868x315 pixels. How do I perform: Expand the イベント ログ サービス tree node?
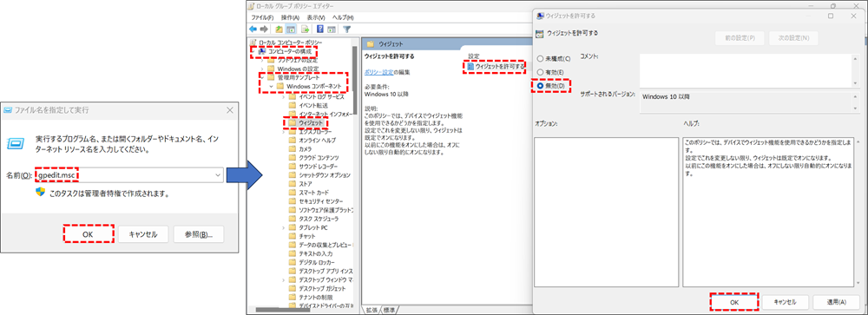click(284, 97)
